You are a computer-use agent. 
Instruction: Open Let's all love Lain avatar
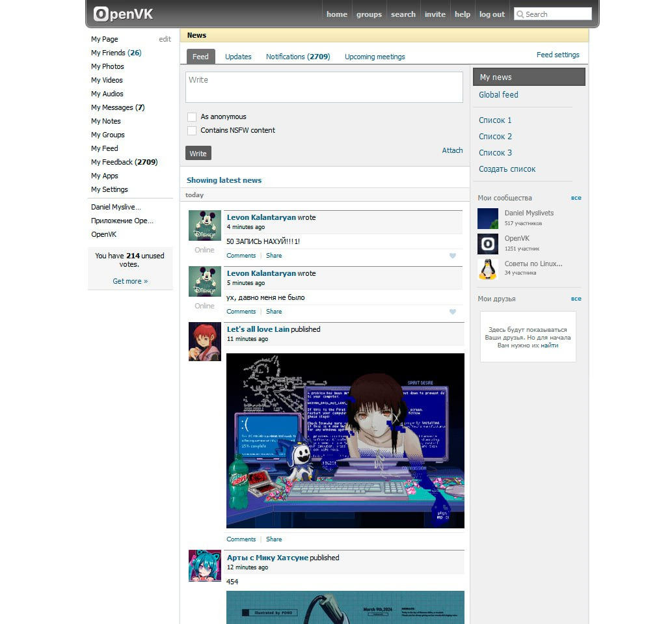[205, 342]
